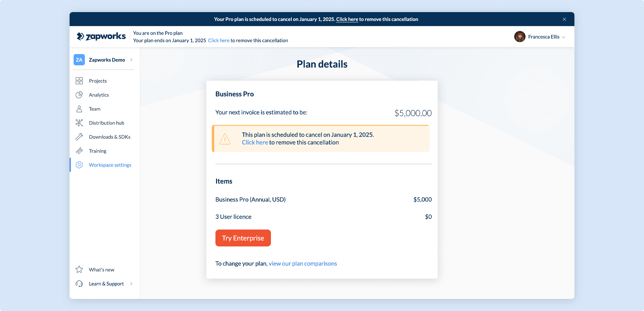Viewport: 644px width, 311px height.
Task: Expand the Zapworks Demo workspace switcher
Action: click(x=131, y=60)
